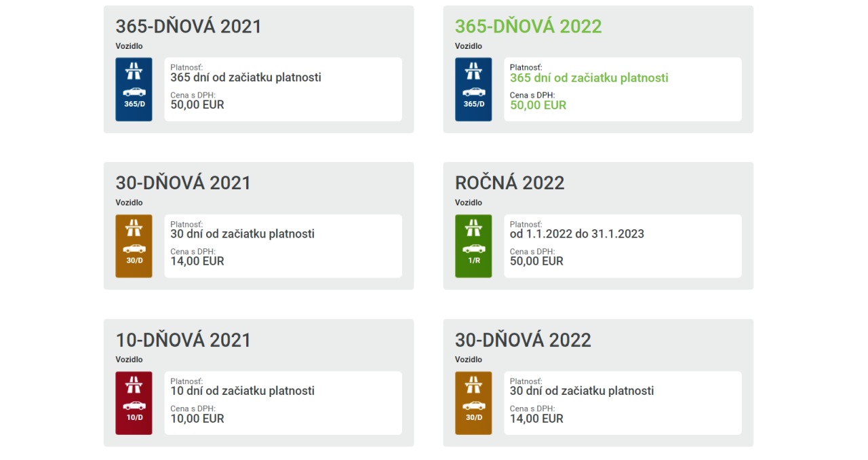Select the orange 30/D icon for 2021
Viewport: 868px width, 460px height.
134,246
